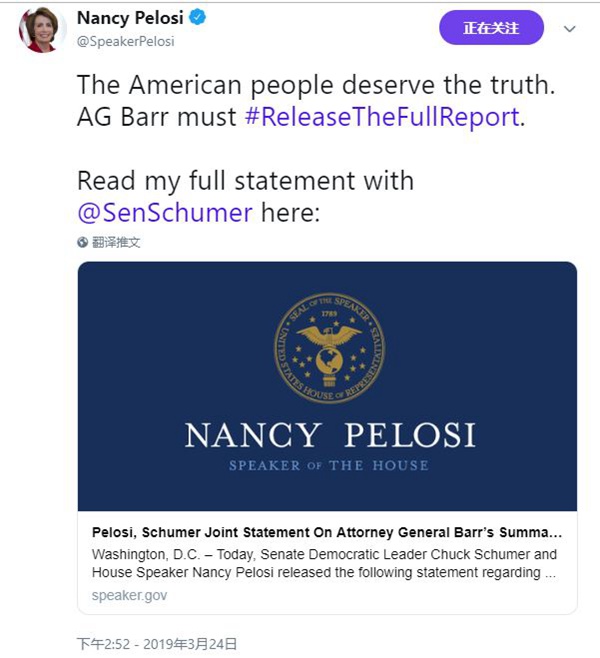Click the globe icon beside 翻译推文
Image resolution: width=600 pixels, height=658 pixels.
[x=83, y=242]
